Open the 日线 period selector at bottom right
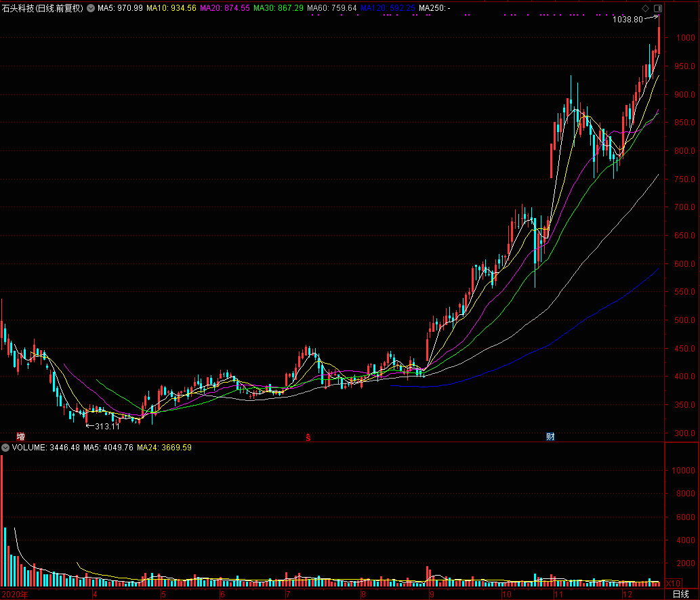 (680, 594)
